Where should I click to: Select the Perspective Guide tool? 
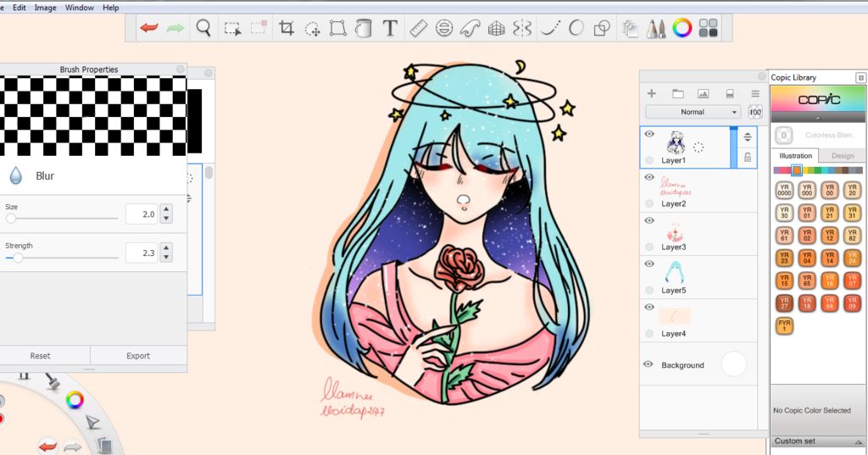point(496,28)
